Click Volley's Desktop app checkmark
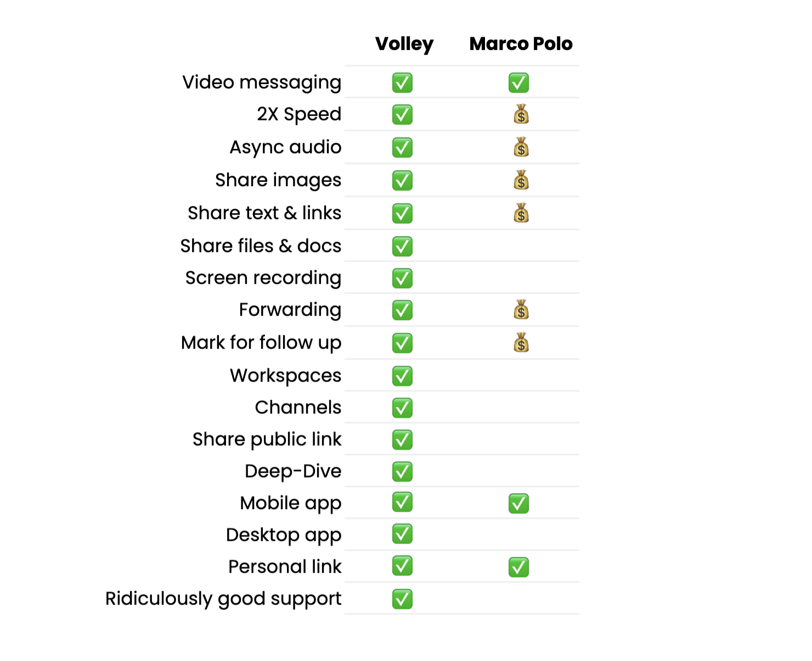Viewport: 812px width, 661px height. [x=402, y=534]
